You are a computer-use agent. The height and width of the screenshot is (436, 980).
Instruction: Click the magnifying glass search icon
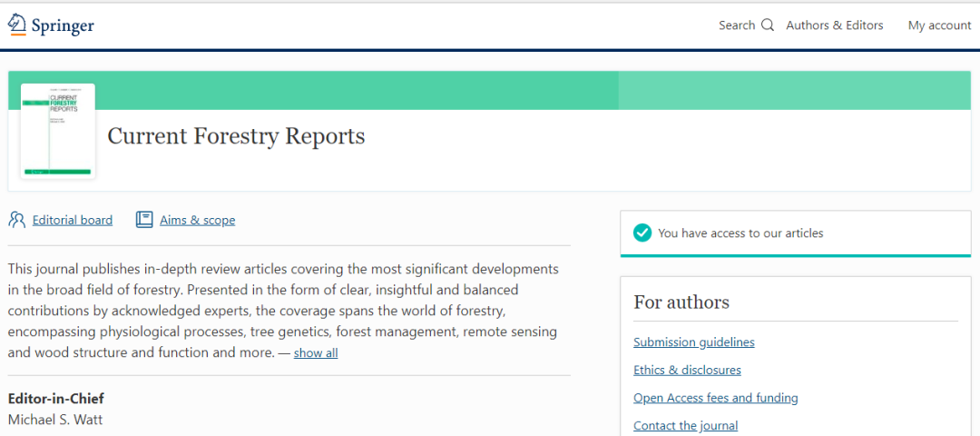(768, 25)
